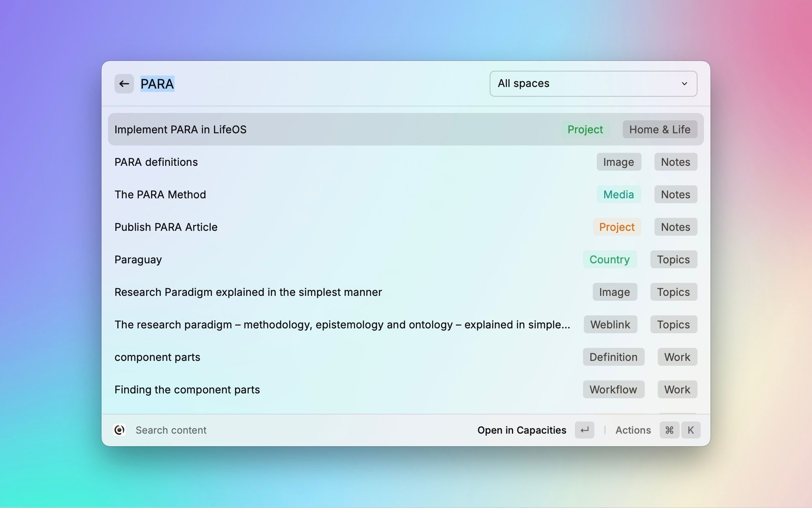
Task: Choose Publish PARA Article result
Action: tap(166, 227)
